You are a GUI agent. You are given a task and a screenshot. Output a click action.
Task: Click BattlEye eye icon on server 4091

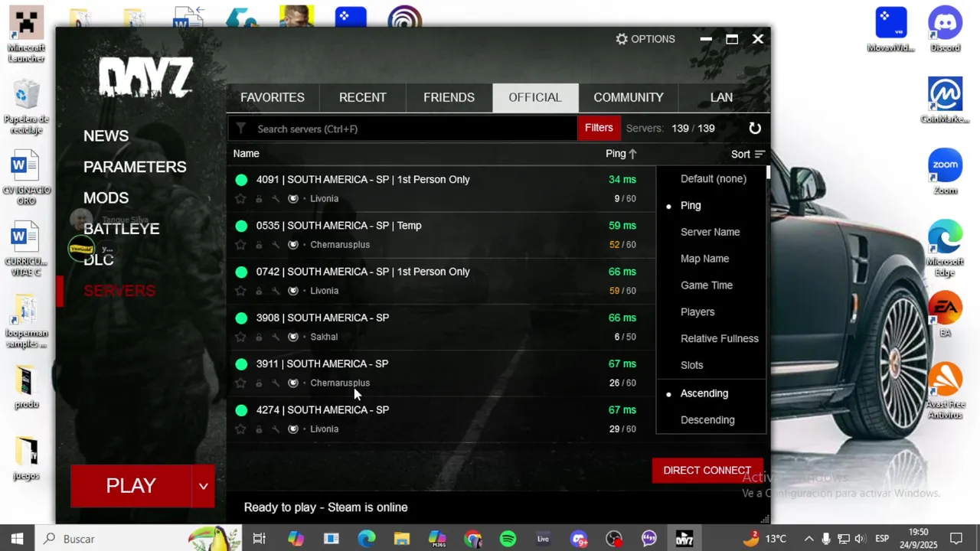point(292,199)
